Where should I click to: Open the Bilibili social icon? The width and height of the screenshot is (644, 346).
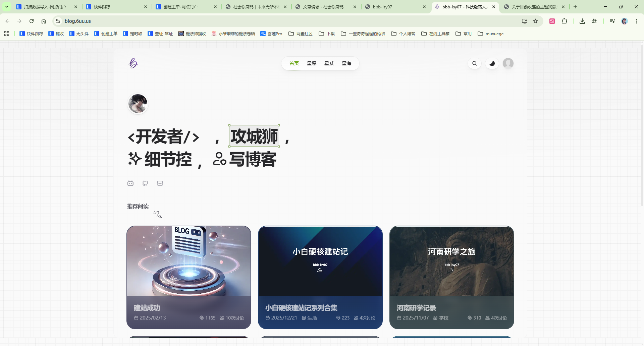click(x=130, y=183)
